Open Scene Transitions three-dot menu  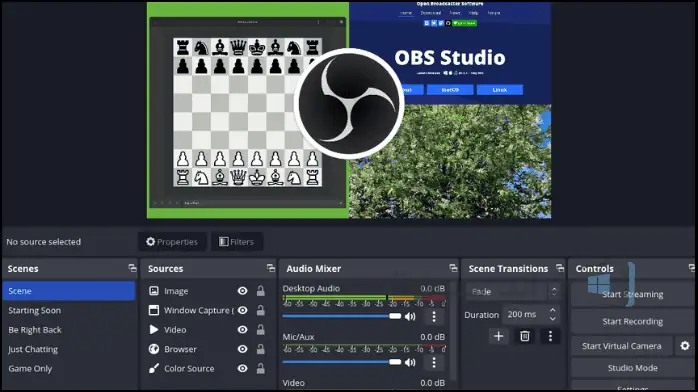(x=550, y=336)
